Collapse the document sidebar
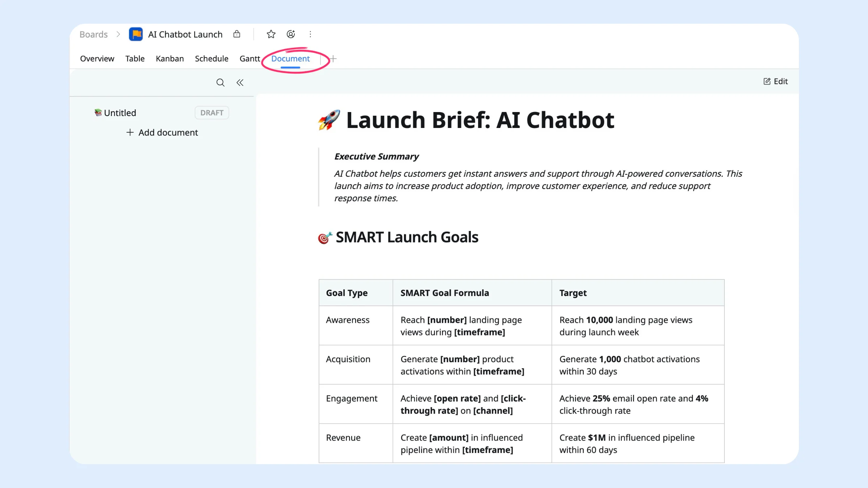This screenshot has width=868, height=488. (240, 82)
